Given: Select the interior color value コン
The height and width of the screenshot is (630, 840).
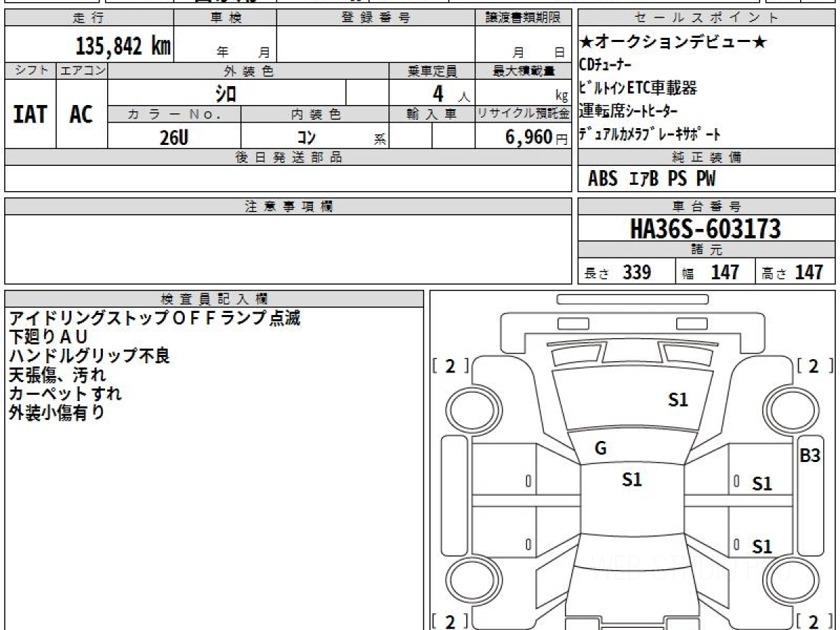Looking at the screenshot, I should pyautogui.click(x=306, y=137).
